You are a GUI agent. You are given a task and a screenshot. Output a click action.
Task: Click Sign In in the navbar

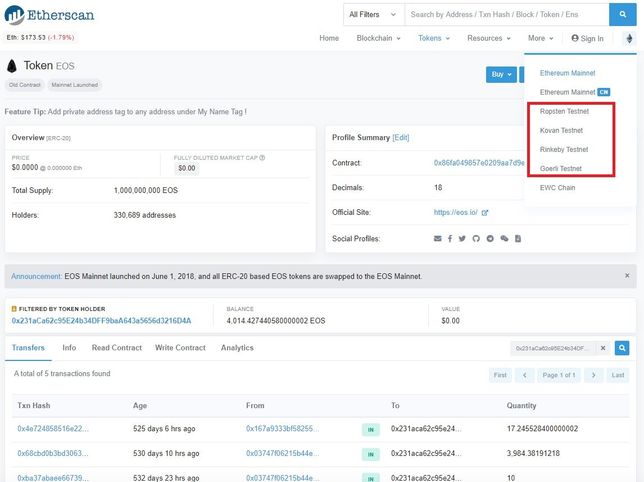587,38
